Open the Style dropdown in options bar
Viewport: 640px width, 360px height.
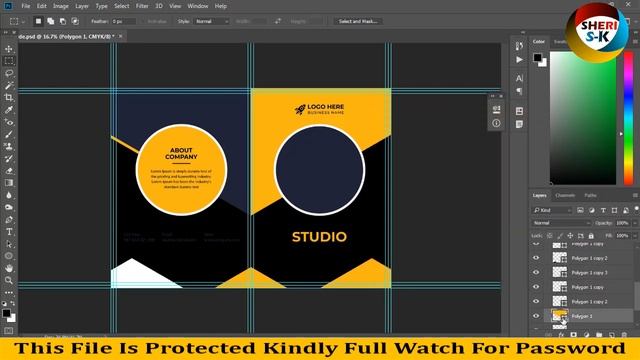coord(211,21)
